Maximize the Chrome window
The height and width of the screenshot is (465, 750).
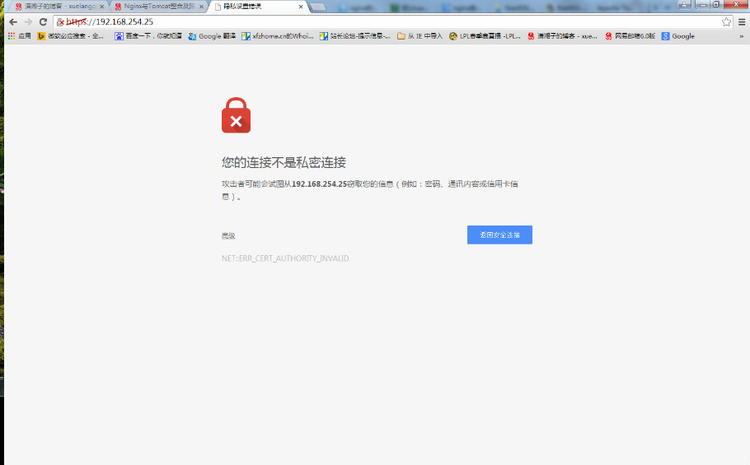point(716,4)
